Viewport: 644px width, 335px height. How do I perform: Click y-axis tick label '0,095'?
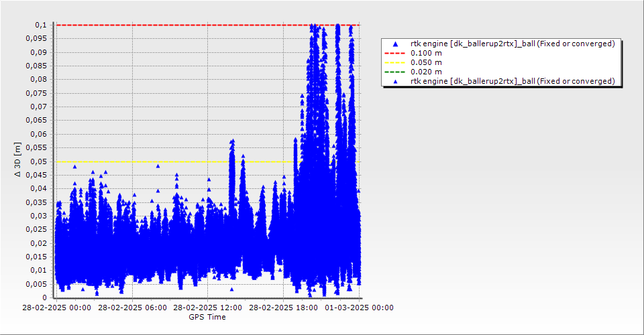(x=36, y=39)
